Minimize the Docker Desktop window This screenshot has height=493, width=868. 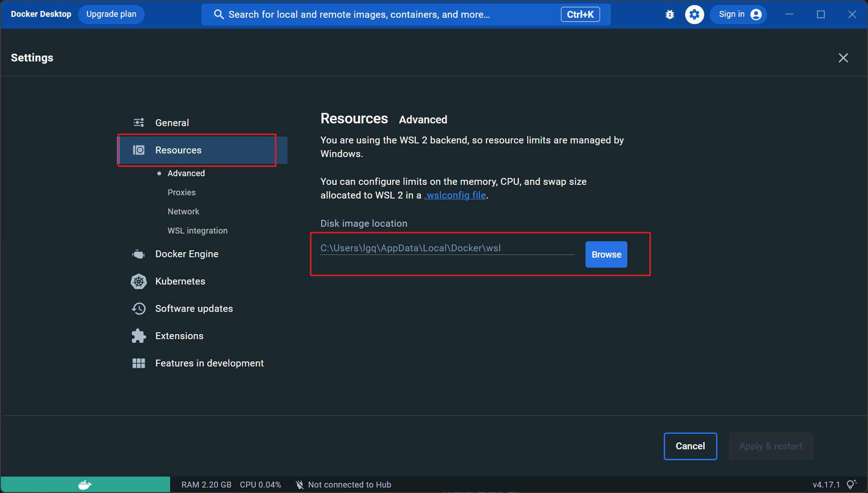(790, 15)
